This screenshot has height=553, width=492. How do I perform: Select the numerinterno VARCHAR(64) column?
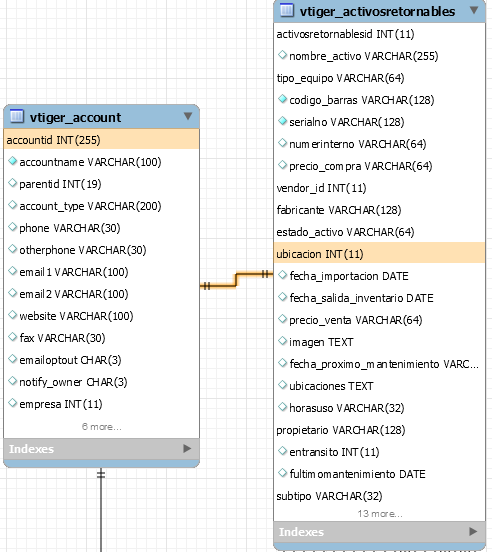pos(379,144)
